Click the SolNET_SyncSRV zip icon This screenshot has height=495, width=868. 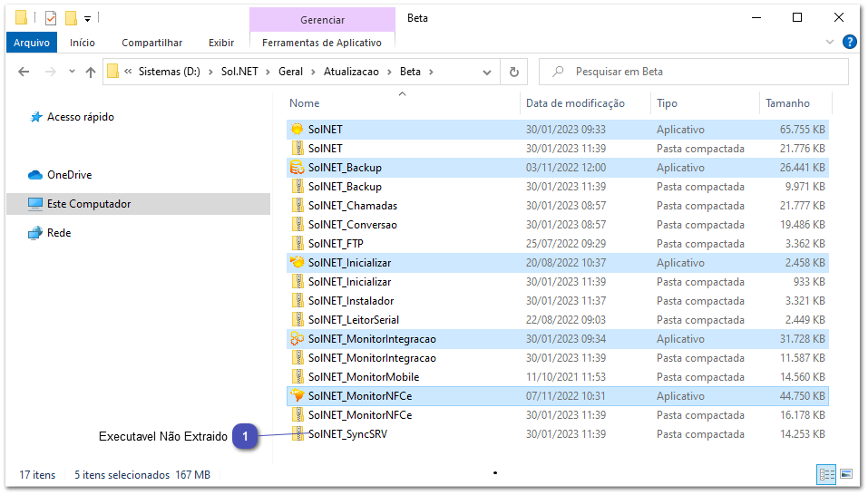(297, 434)
